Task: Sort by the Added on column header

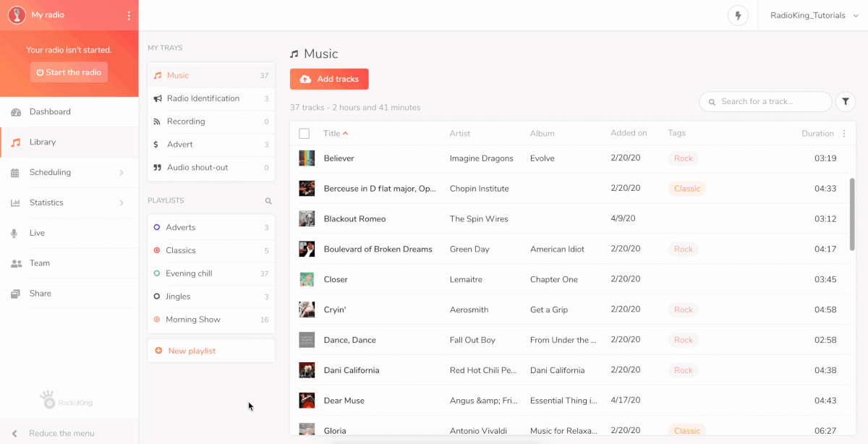Action: (629, 134)
